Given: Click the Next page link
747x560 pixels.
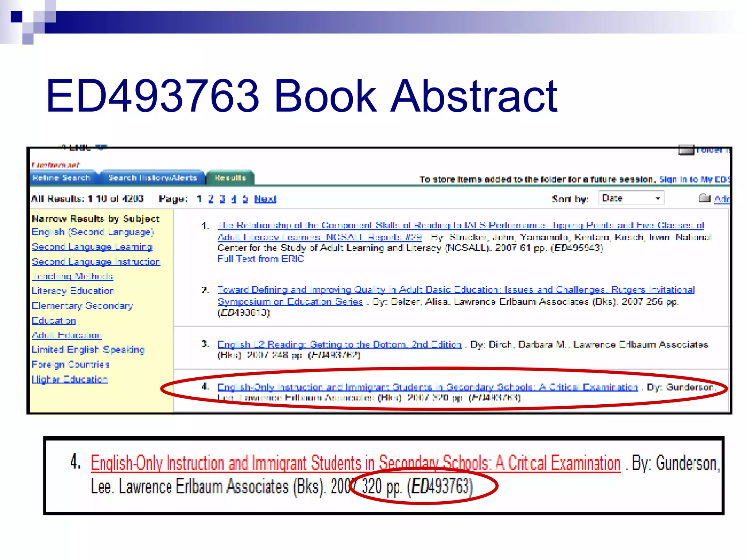Looking at the screenshot, I should click(x=265, y=199).
